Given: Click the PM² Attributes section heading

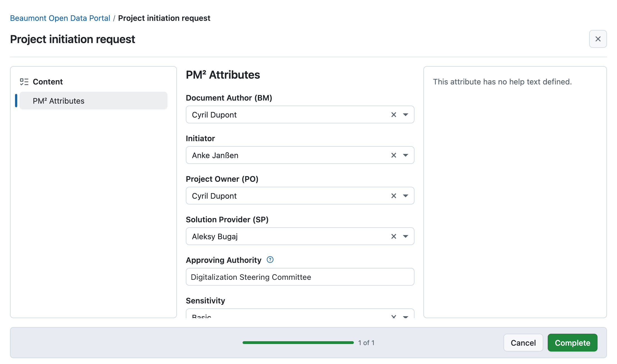Looking at the screenshot, I should tap(223, 75).
